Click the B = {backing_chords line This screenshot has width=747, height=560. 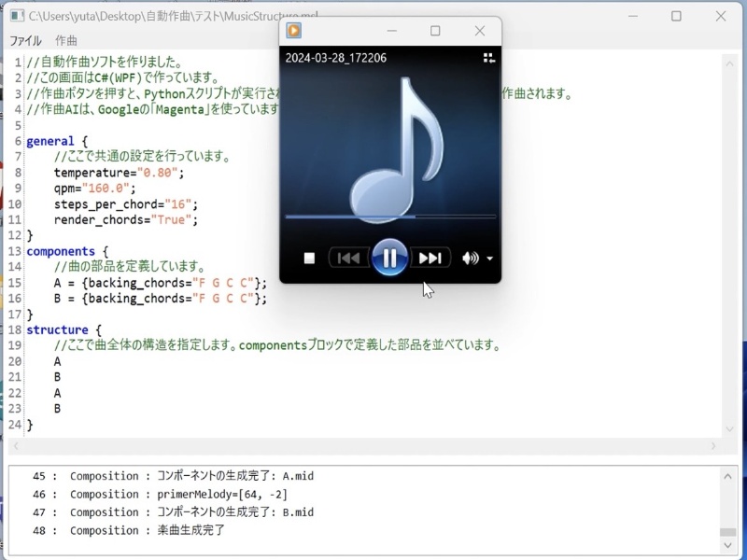[x=160, y=299]
